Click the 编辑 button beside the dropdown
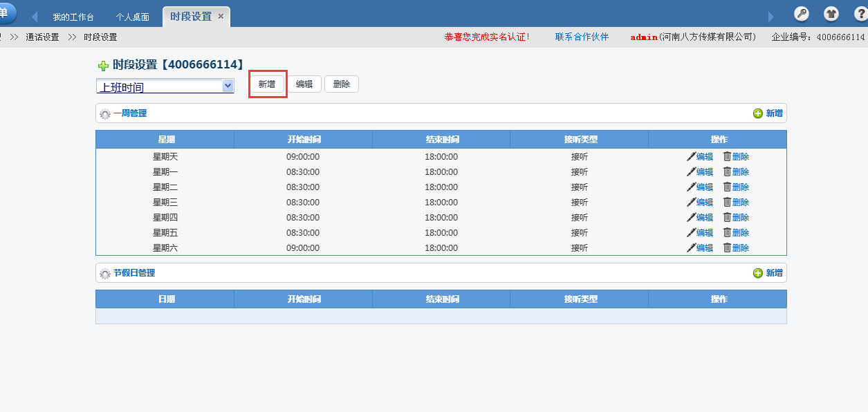 (304, 84)
